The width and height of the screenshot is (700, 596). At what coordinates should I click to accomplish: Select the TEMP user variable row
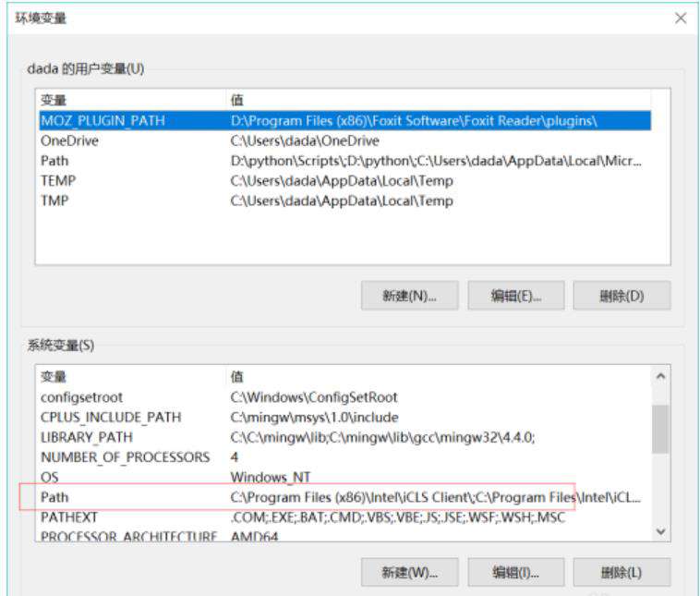click(344, 181)
